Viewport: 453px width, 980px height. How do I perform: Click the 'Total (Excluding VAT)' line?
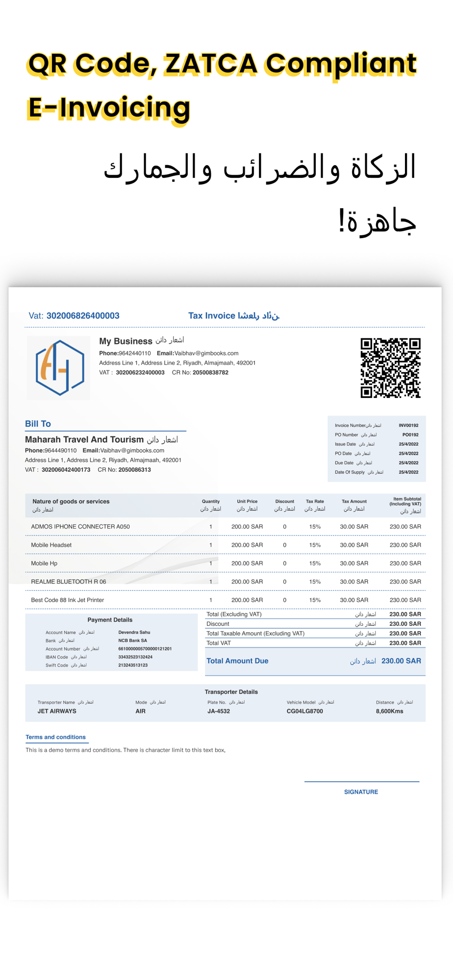pos(315,614)
